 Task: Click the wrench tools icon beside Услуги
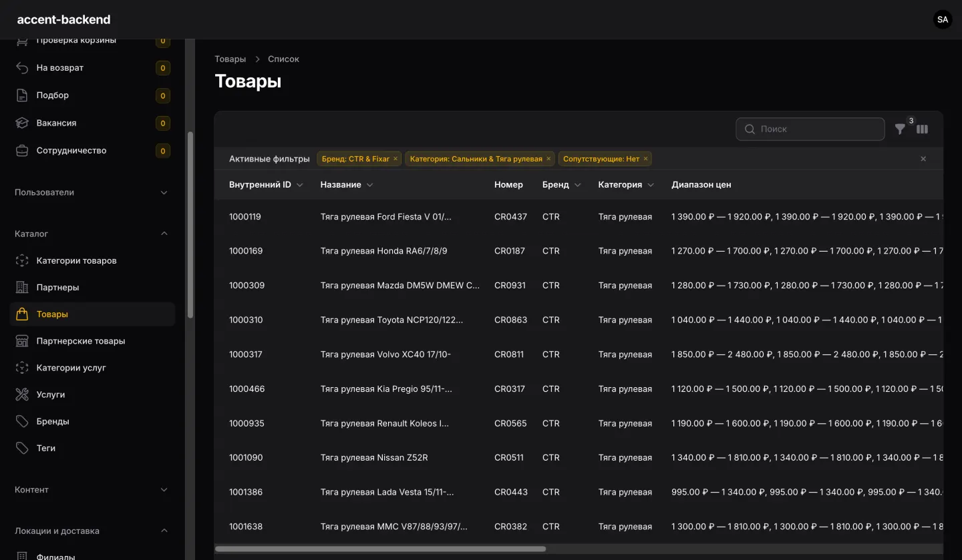point(22,394)
